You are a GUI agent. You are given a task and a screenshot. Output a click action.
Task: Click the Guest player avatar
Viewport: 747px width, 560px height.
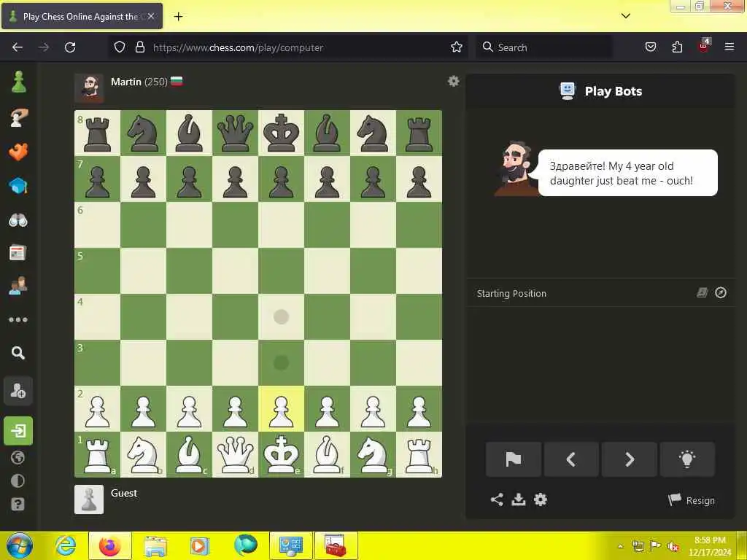[x=89, y=499]
